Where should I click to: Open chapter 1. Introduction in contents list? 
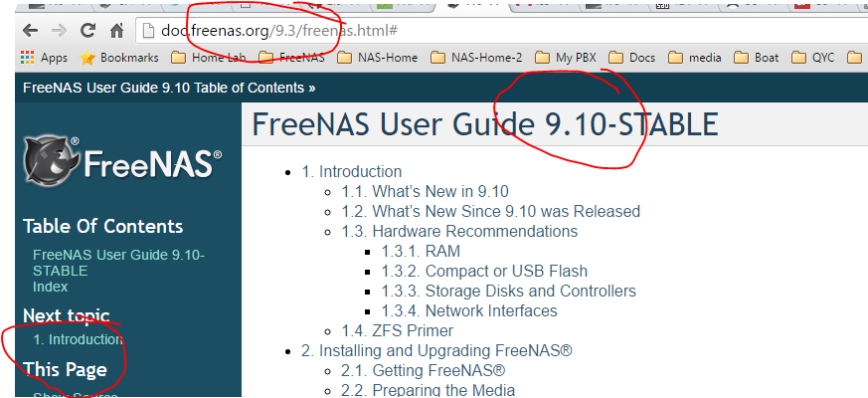tap(352, 172)
